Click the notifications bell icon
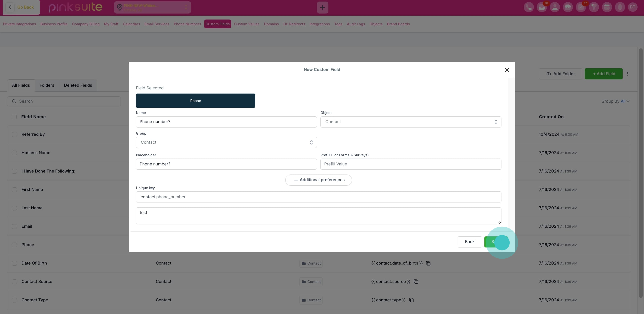 coord(620,7)
